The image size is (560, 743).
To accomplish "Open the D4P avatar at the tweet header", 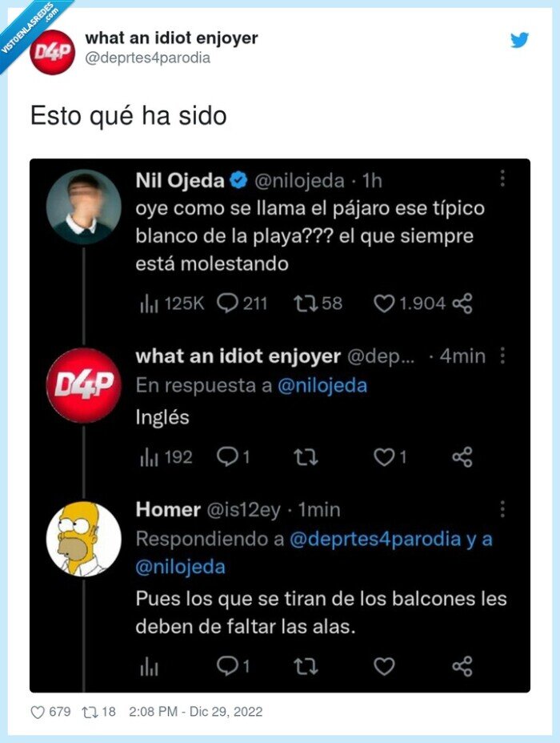I will [52, 52].
